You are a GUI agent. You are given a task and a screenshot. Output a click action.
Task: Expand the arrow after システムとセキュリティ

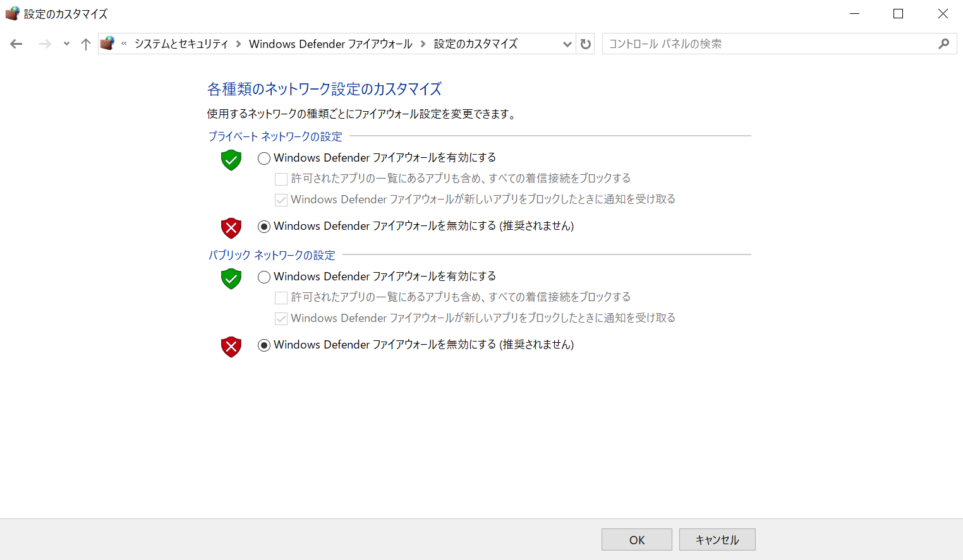coord(239,44)
